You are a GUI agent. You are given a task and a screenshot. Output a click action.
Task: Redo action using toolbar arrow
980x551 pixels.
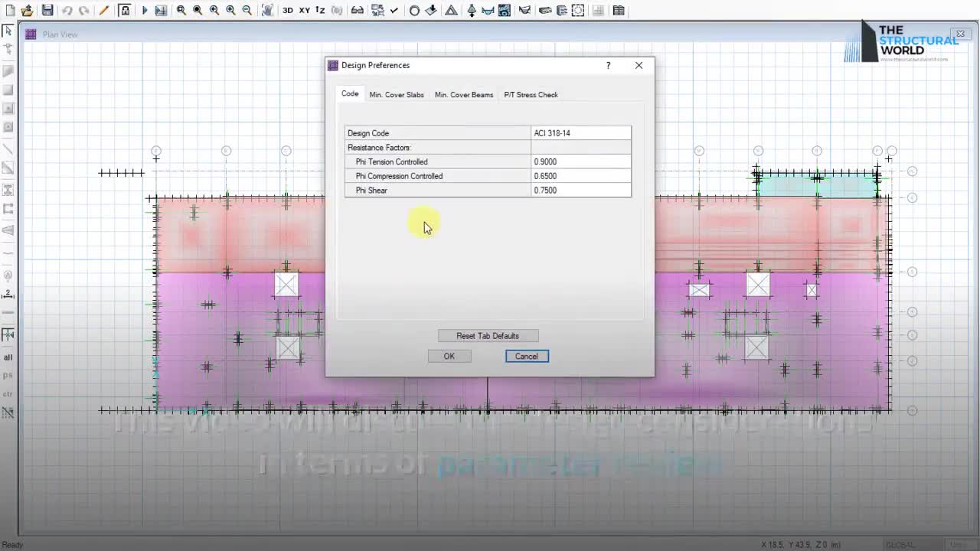(84, 11)
